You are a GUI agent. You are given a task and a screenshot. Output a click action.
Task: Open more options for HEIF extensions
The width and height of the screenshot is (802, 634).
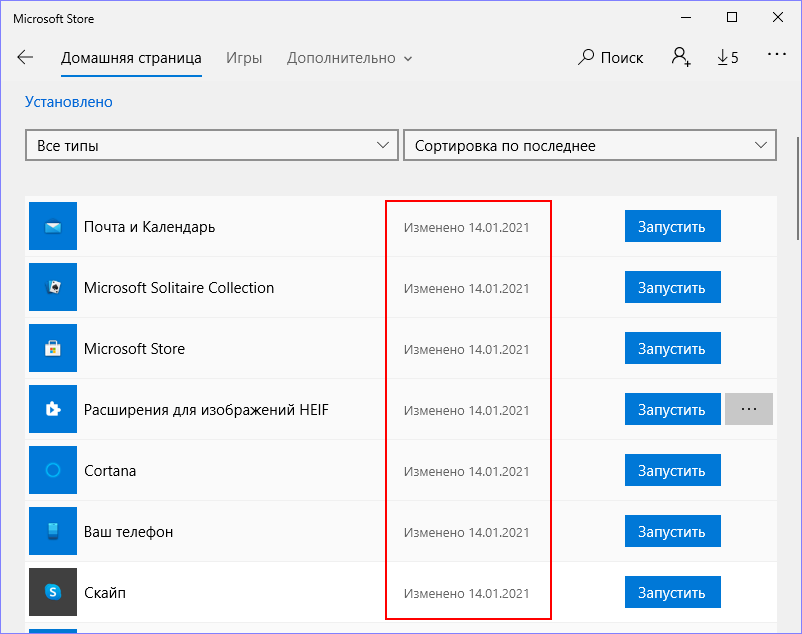click(749, 409)
